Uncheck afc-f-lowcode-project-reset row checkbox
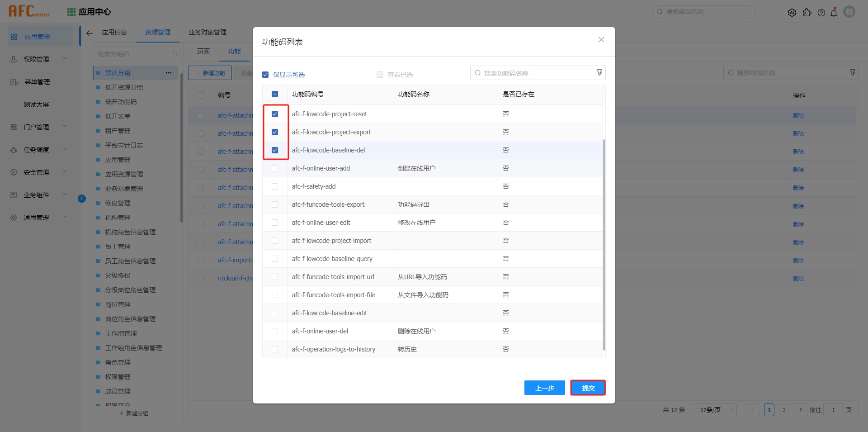 point(275,114)
